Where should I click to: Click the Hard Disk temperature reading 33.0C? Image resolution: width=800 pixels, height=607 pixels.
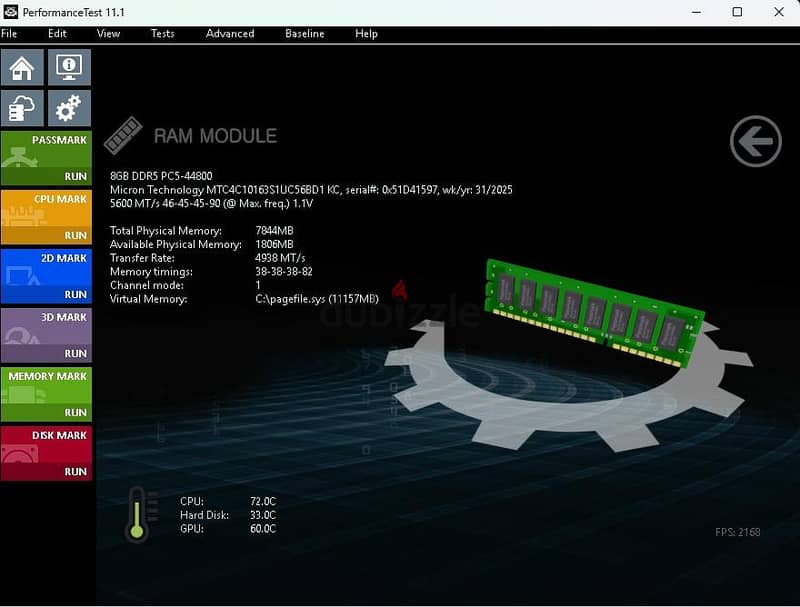point(263,515)
